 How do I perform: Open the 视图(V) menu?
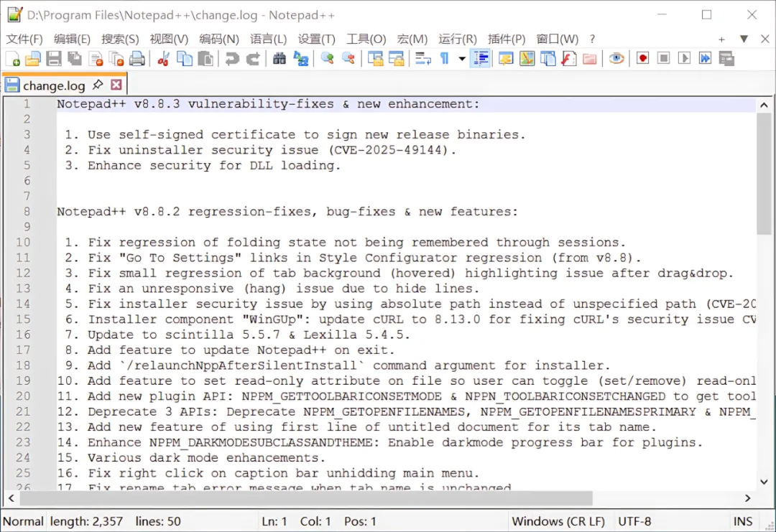169,39
